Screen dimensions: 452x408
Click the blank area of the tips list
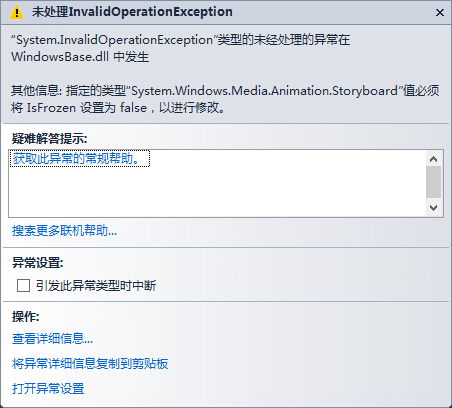click(217, 193)
